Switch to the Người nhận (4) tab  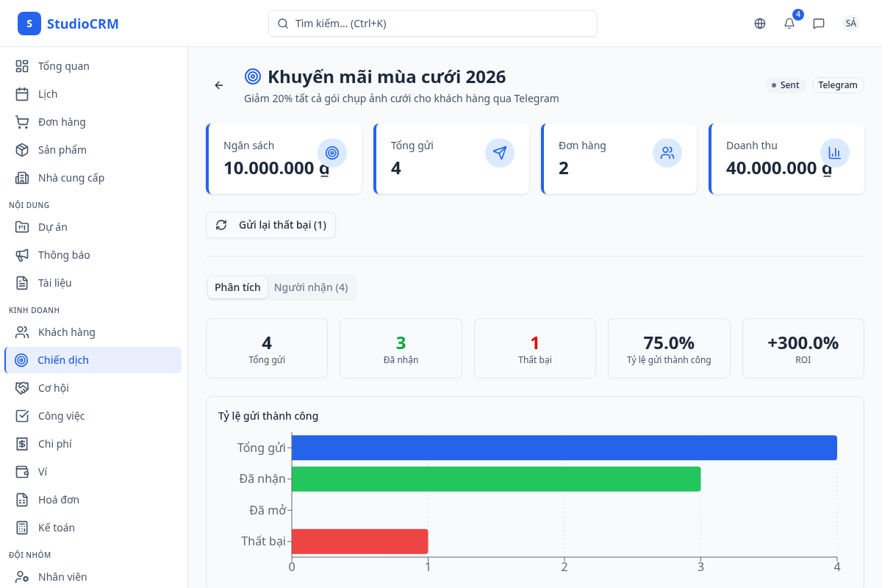pos(311,287)
